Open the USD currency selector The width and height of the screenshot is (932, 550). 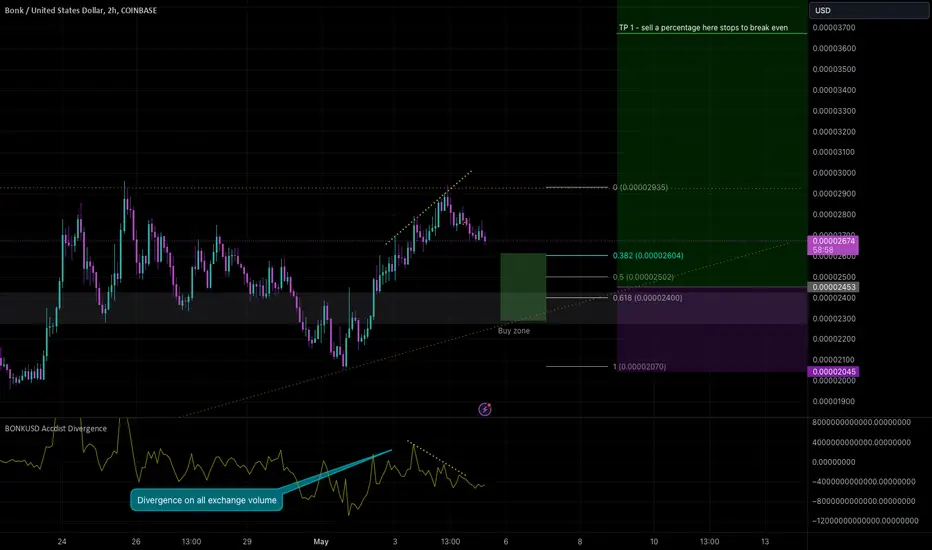pos(868,10)
